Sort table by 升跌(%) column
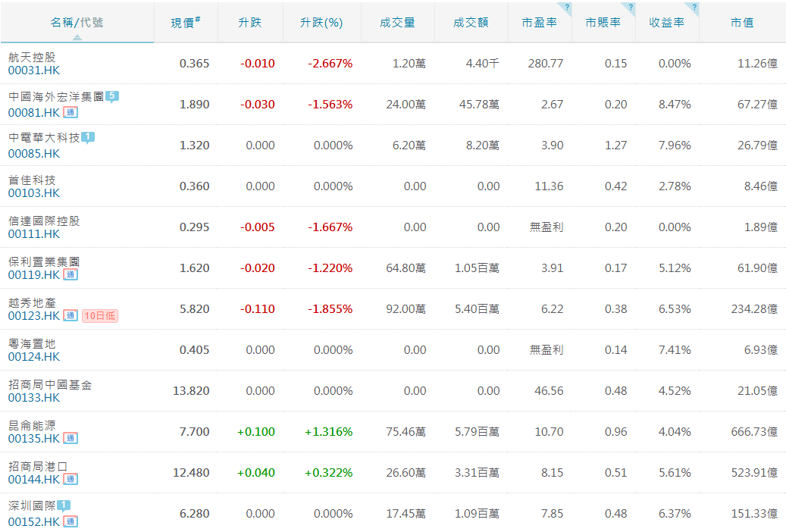The height and width of the screenshot is (532, 786). (x=321, y=23)
